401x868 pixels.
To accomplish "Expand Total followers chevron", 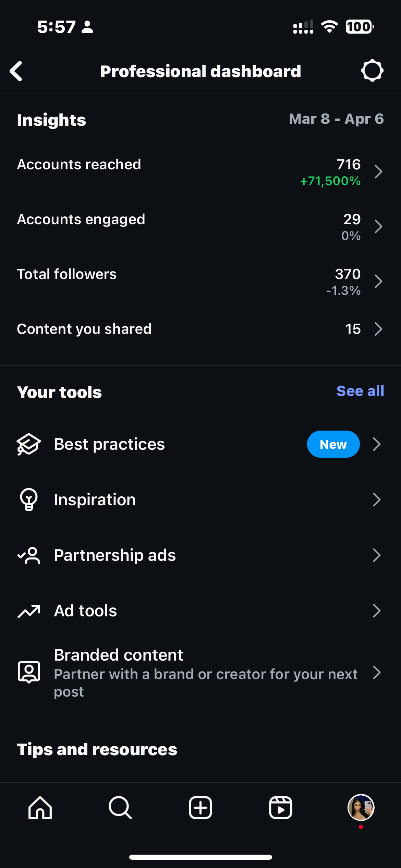I will click(378, 281).
